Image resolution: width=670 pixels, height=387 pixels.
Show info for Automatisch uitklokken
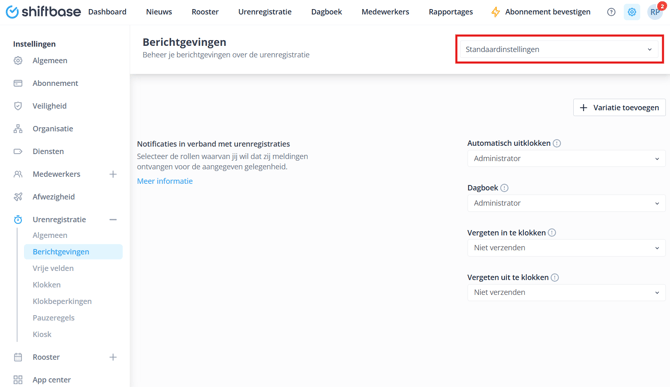tap(557, 144)
